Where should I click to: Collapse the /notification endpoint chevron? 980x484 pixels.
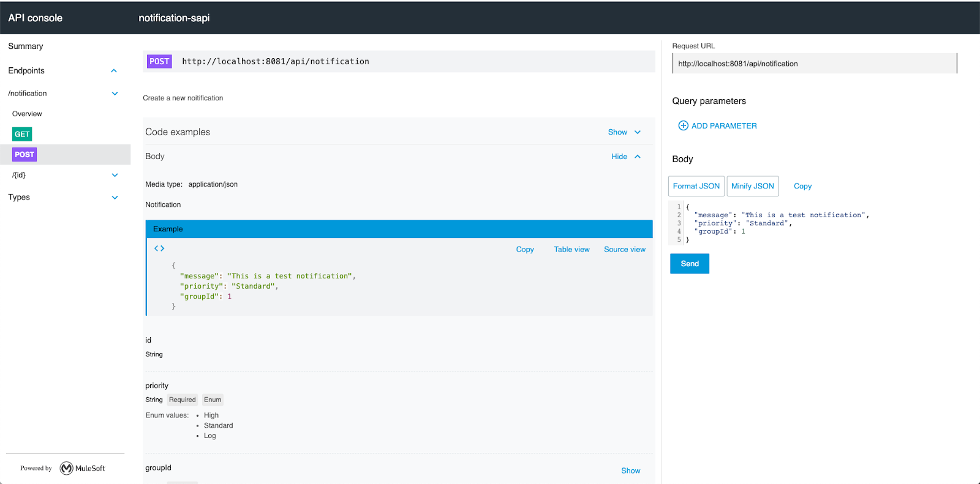pos(115,94)
